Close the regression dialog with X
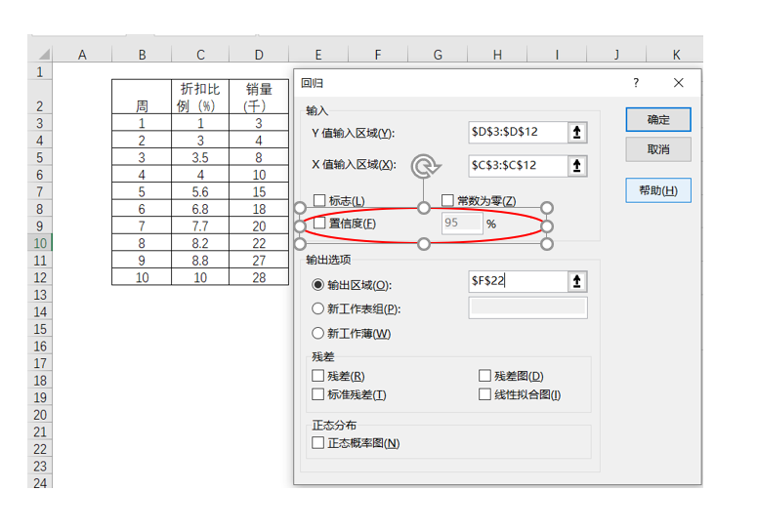This screenshot has height=532, width=757. click(678, 84)
